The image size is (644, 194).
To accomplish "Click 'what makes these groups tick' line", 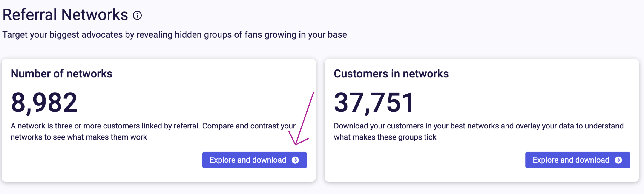I will (x=385, y=137).
